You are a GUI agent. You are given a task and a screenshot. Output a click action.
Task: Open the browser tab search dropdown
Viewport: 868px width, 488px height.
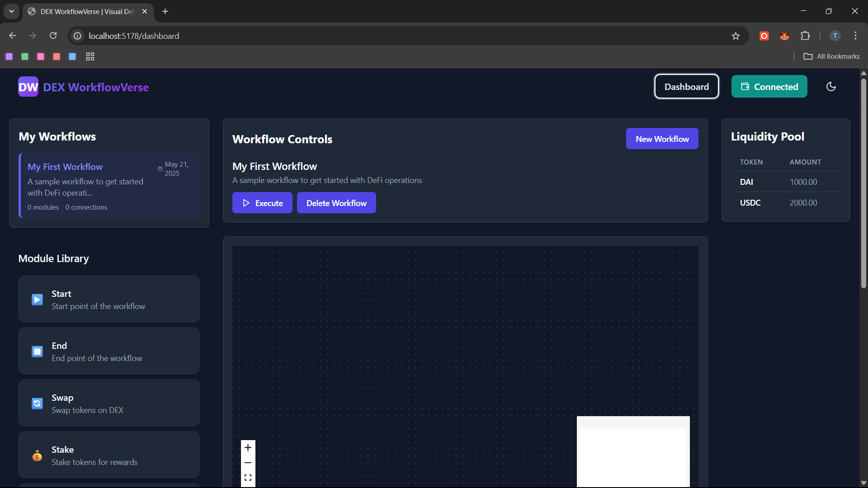click(11, 11)
